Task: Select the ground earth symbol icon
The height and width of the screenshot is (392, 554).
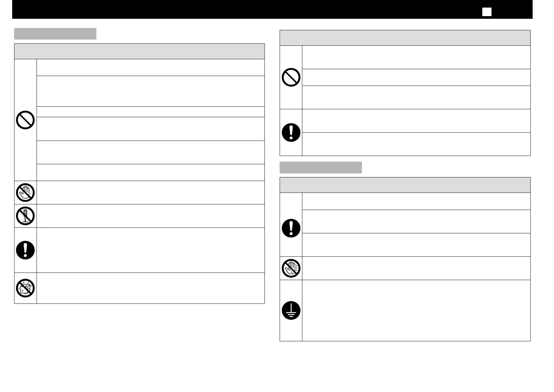Action: [x=291, y=310]
